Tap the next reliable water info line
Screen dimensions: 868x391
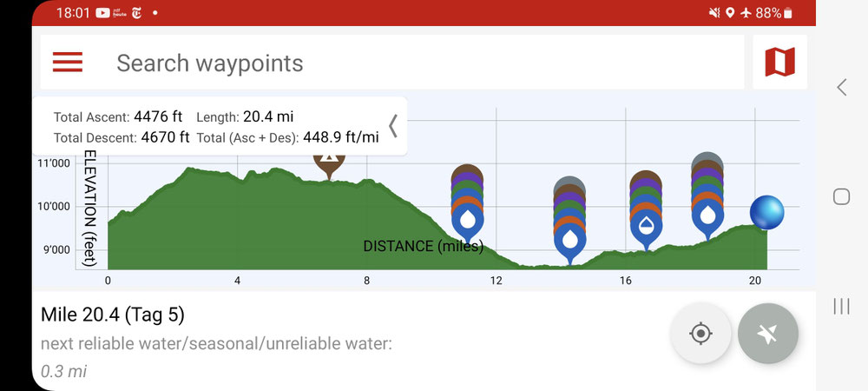pyautogui.click(x=216, y=344)
